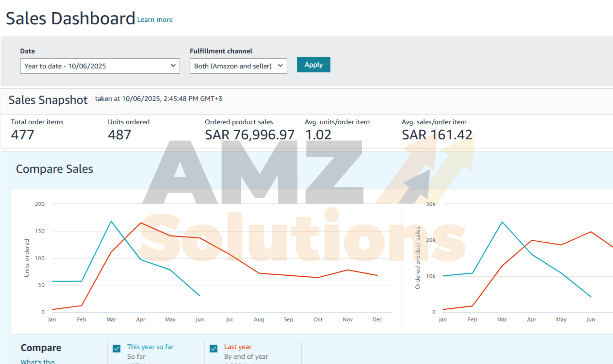Click the Ordered product sales amount SAR 76,996.97

coord(250,135)
